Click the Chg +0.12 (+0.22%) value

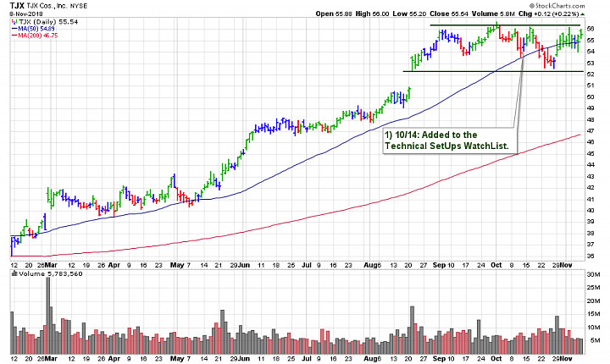548,14
